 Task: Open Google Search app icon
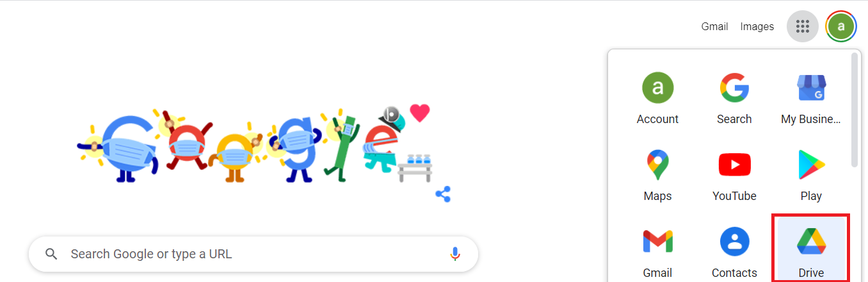(734, 97)
